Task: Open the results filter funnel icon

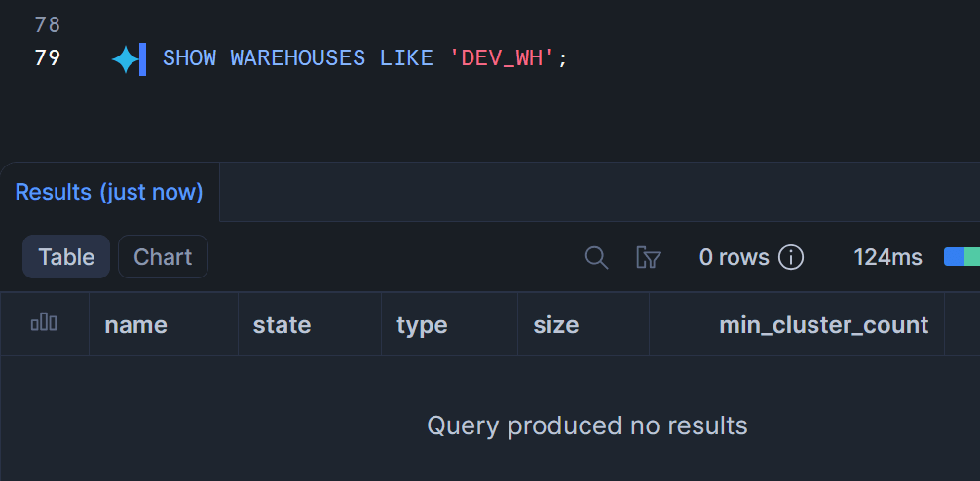Action: (648, 257)
